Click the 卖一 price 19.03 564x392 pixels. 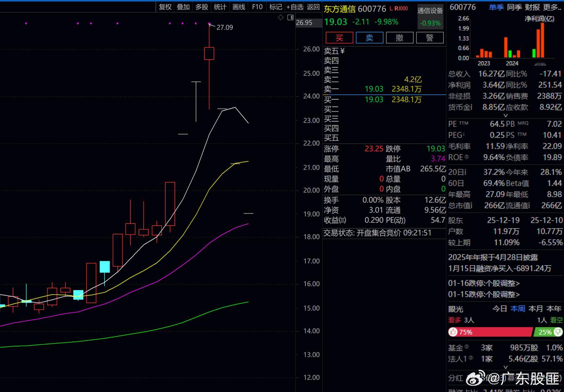374,89
